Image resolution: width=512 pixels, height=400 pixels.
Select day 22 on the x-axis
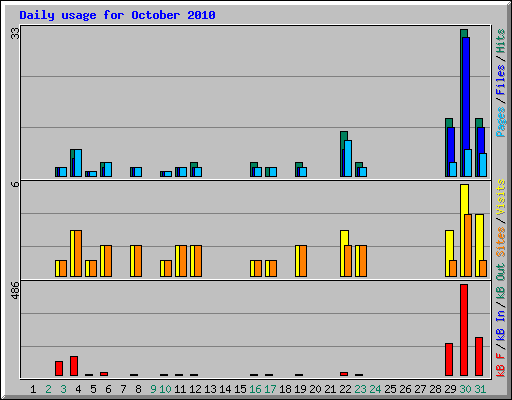(x=345, y=389)
